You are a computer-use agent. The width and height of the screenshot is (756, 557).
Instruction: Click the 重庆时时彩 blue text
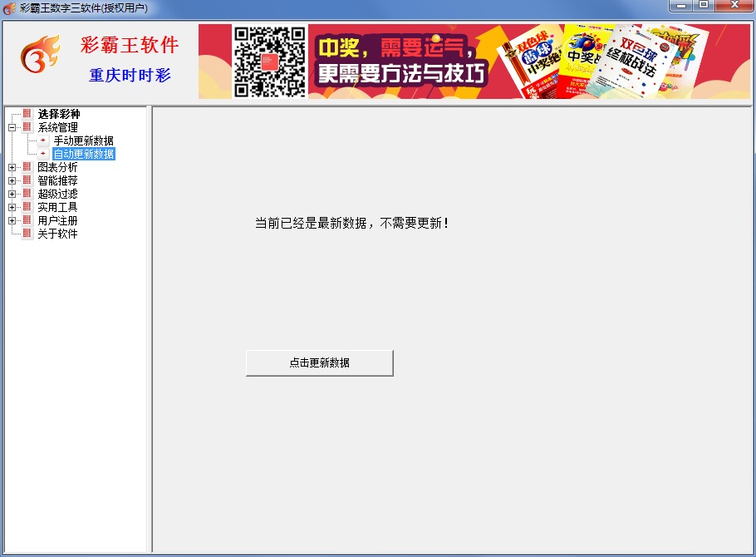coord(130,76)
